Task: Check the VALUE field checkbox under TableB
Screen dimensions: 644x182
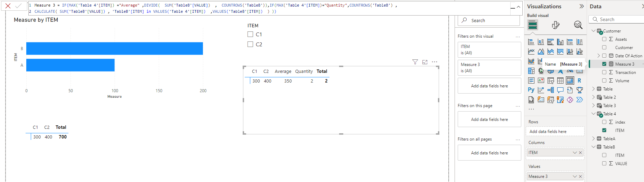Action: [604, 163]
